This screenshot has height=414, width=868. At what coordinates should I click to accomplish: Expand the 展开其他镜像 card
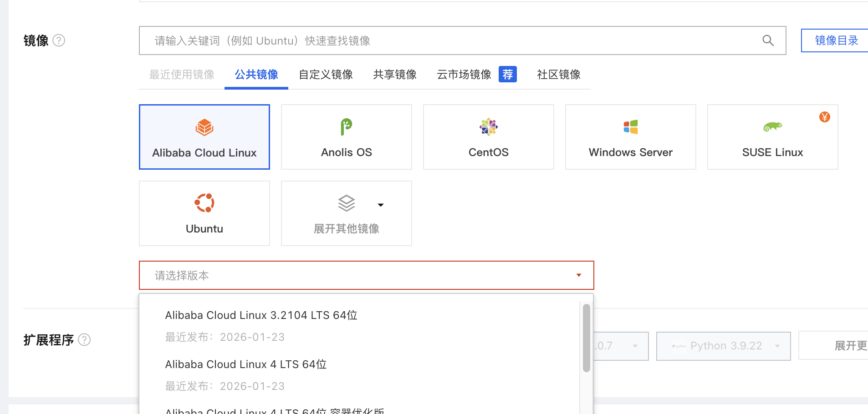pos(347,213)
